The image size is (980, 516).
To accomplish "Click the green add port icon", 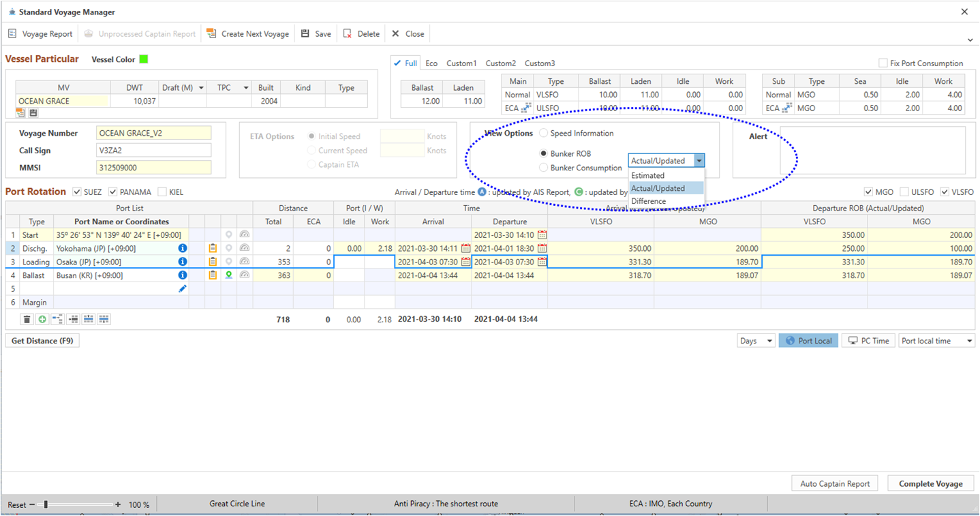I will tap(42, 319).
